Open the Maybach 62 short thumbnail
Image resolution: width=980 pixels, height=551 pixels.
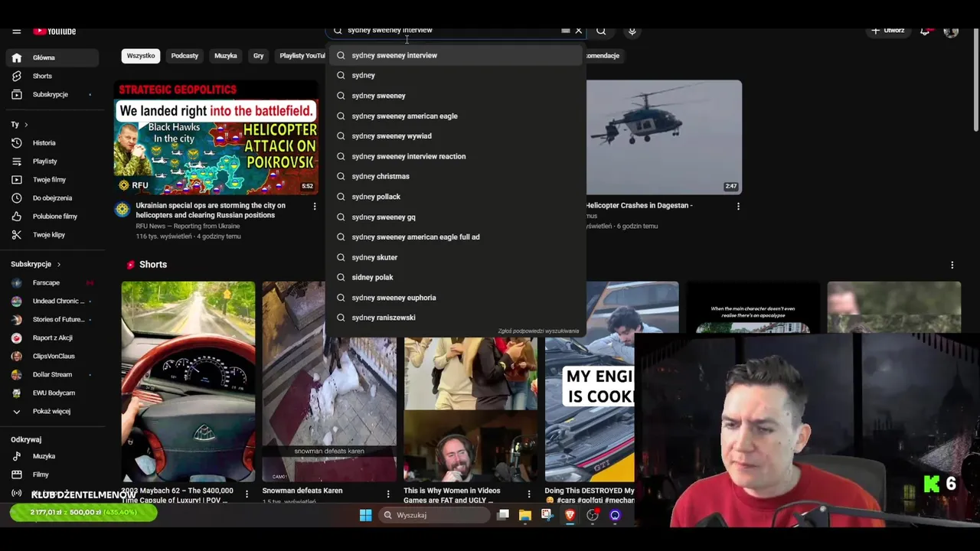(x=188, y=381)
